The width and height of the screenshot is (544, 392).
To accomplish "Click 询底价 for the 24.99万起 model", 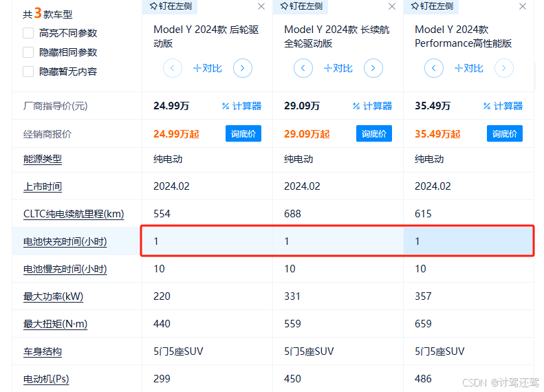I will pyautogui.click(x=243, y=133).
